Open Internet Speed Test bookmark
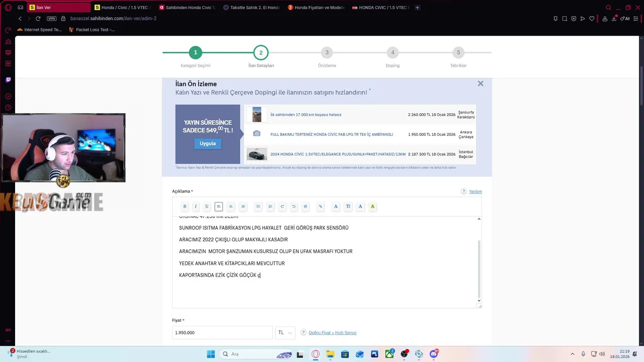 pyautogui.click(x=39, y=30)
